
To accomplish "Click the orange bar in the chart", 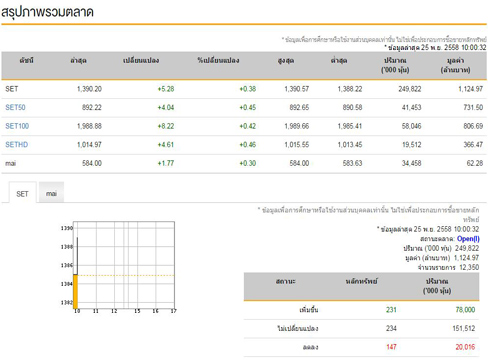I will (x=76, y=291).
